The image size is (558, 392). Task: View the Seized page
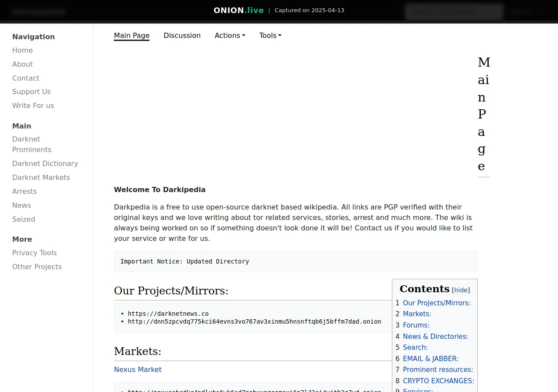click(24, 219)
